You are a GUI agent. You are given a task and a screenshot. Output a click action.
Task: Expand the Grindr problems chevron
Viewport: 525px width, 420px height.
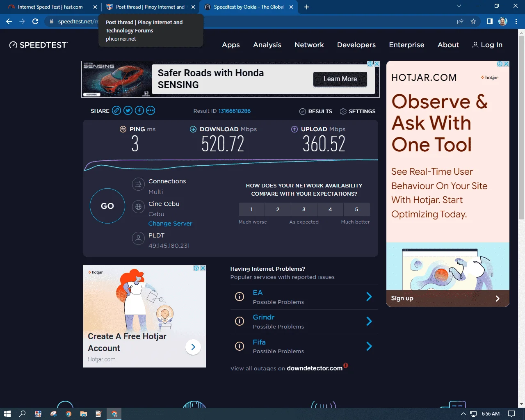[x=369, y=321]
